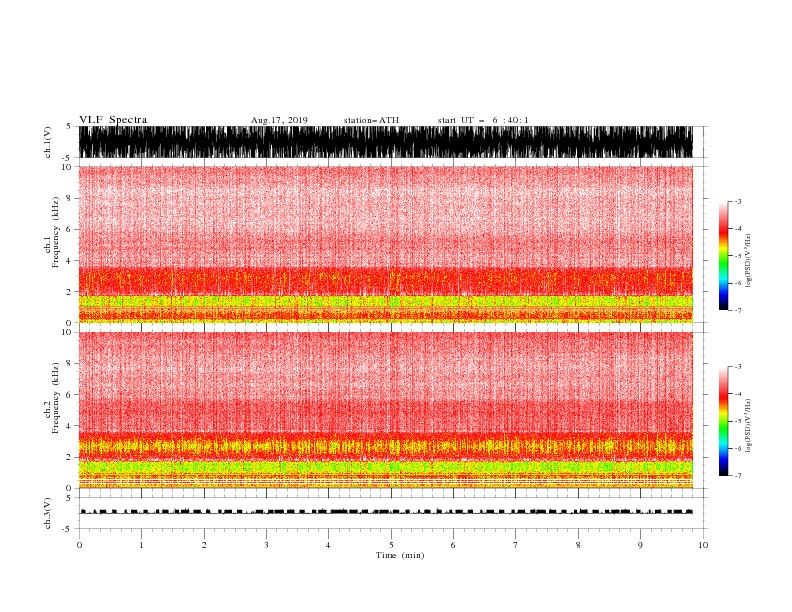Viewport: 792px width, 612px height.
Task: Click the time axis tick label "9"
Action: point(640,545)
